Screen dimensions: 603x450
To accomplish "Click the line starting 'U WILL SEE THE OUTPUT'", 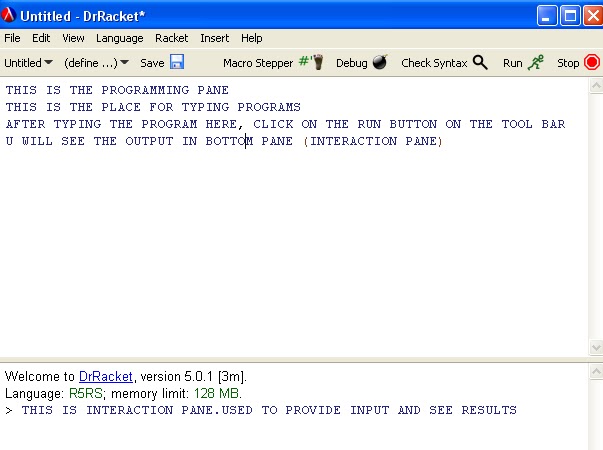I will click(x=224, y=141).
